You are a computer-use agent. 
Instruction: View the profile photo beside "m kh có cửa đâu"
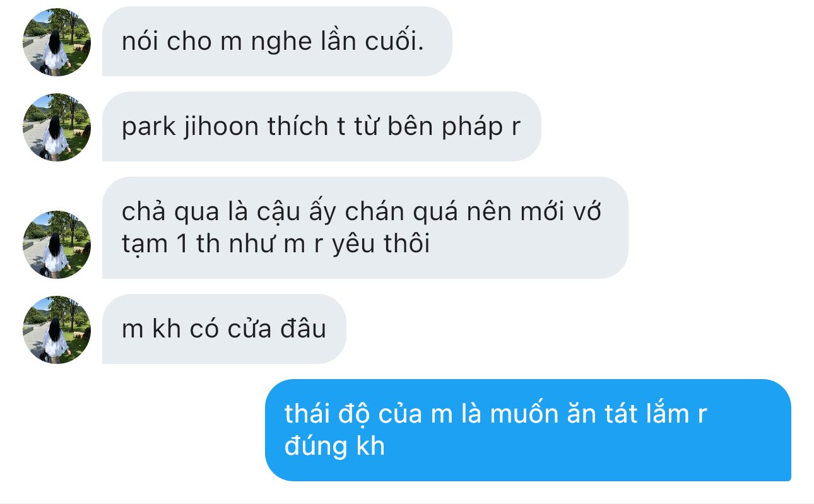57,329
